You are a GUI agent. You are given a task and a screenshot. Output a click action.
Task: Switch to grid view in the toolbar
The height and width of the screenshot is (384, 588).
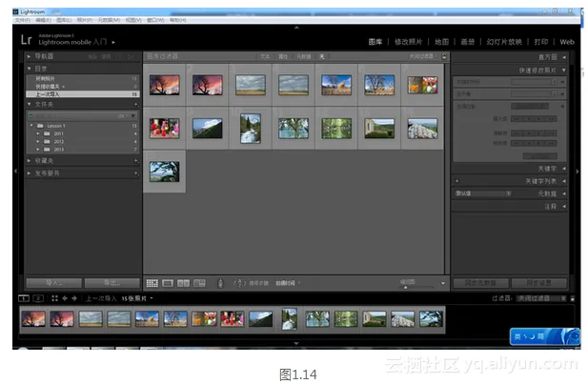pos(152,283)
